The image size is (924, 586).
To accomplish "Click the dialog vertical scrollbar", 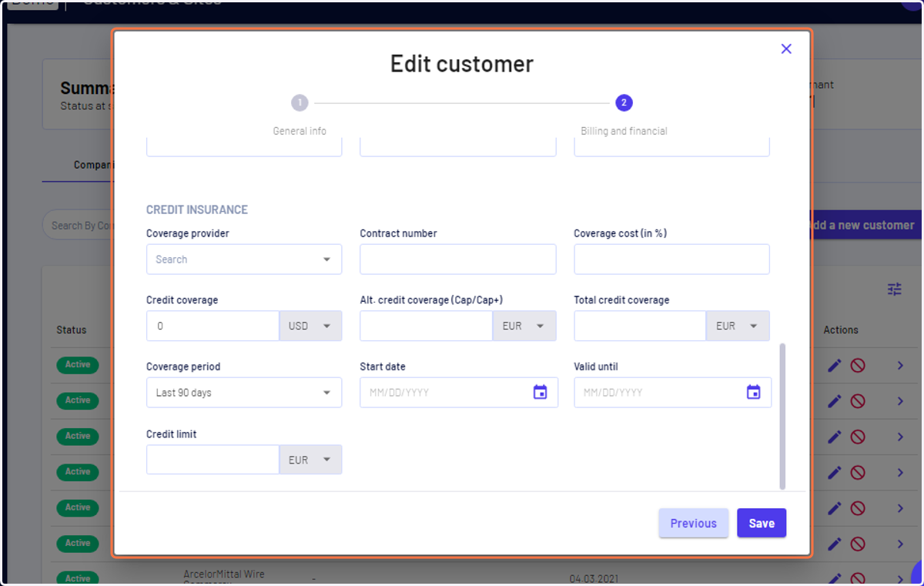I will (783, 416).
